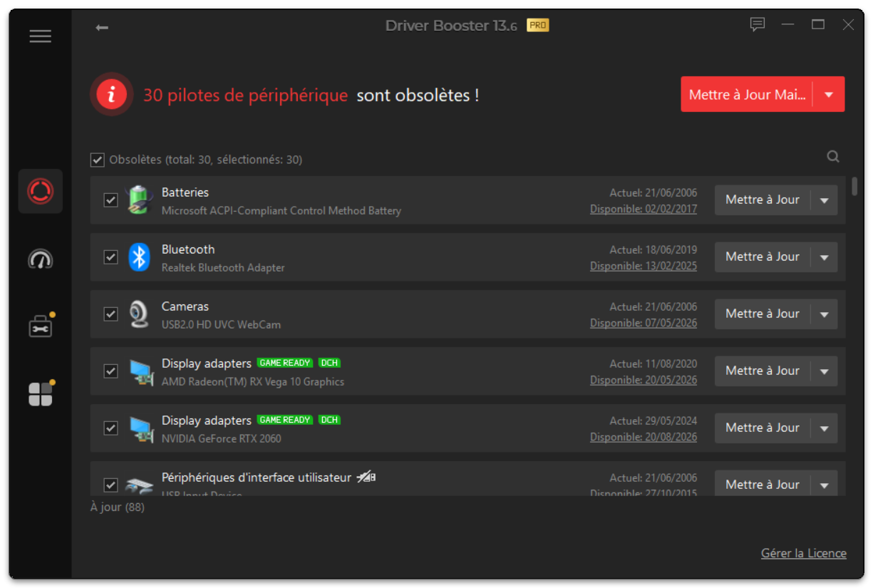873x588 pixels.
Task: Click the DCH badge on AMD Radeon row
Action: point(329,363)
